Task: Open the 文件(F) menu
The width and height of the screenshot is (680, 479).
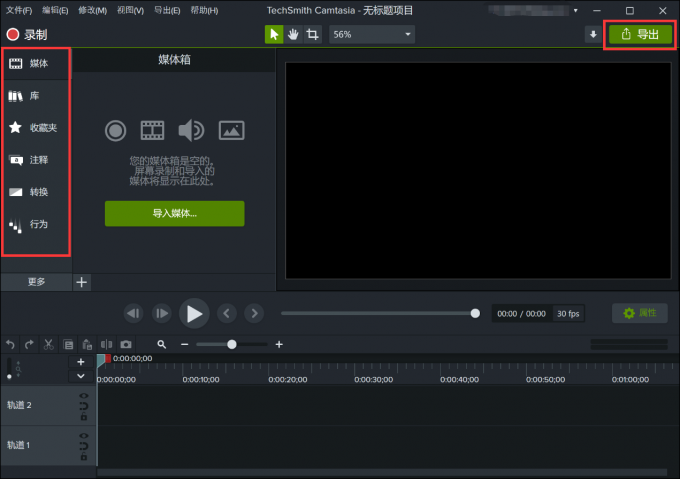Action: pos(19,10)
